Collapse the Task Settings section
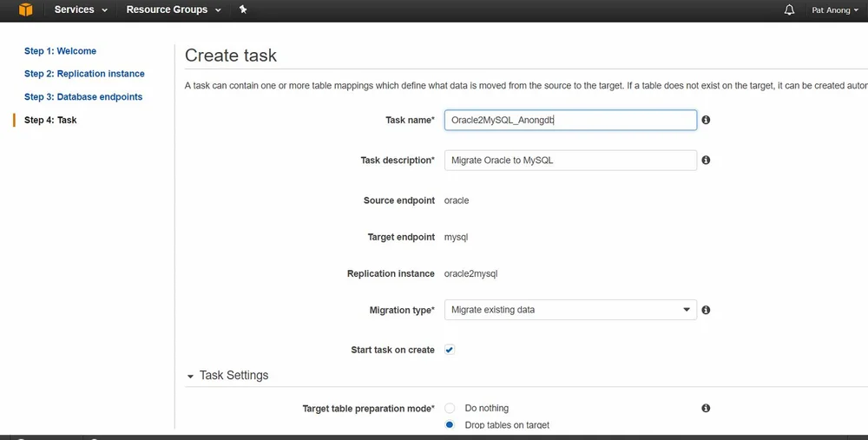Image resolution: width=868 pixels, height=440 pixels. (191, 376)
